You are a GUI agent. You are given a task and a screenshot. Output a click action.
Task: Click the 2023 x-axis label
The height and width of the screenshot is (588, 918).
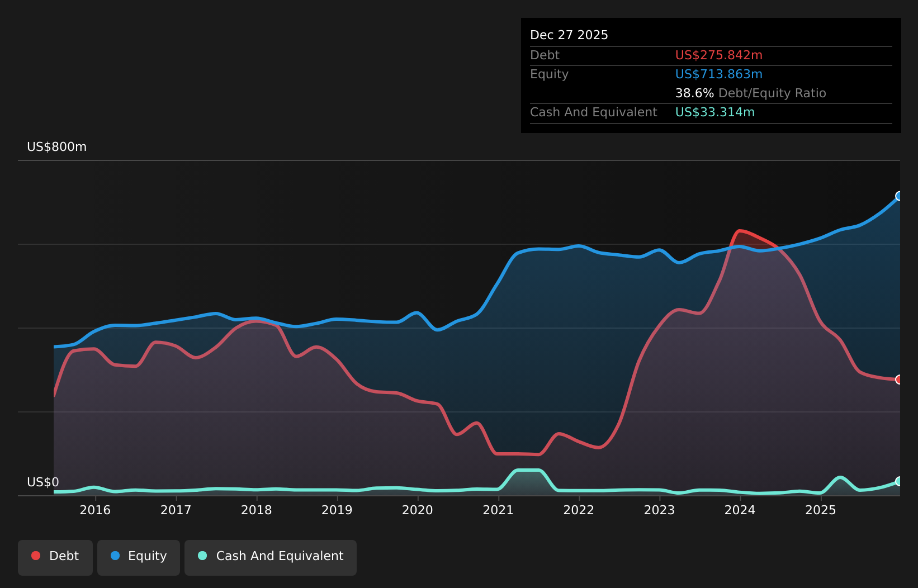[659, 510]
